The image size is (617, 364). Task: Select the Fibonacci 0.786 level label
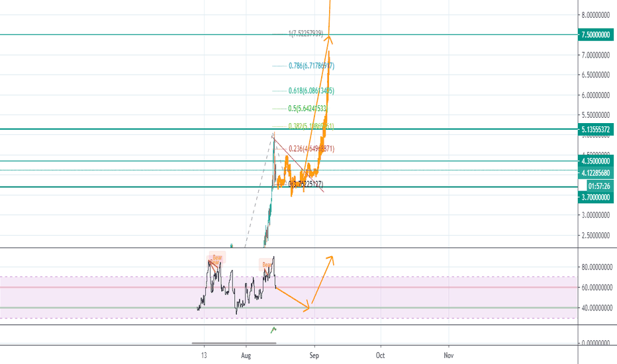pyautogui.click(x=312, y=66)
